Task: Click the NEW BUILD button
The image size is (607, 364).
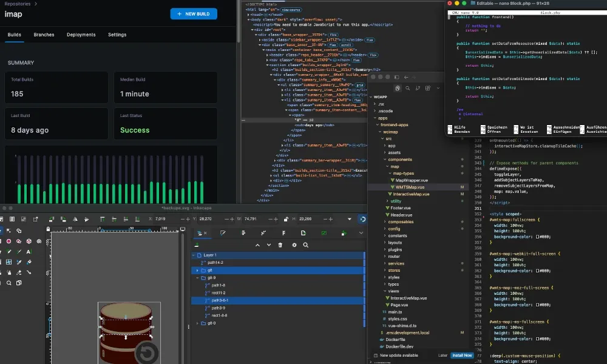Action: [x=194, y=14]
